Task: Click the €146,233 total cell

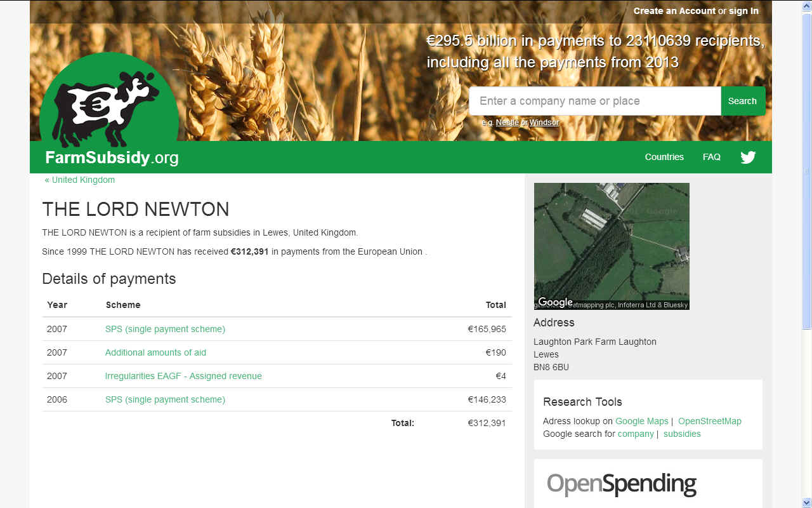Action: pos(487,399)
